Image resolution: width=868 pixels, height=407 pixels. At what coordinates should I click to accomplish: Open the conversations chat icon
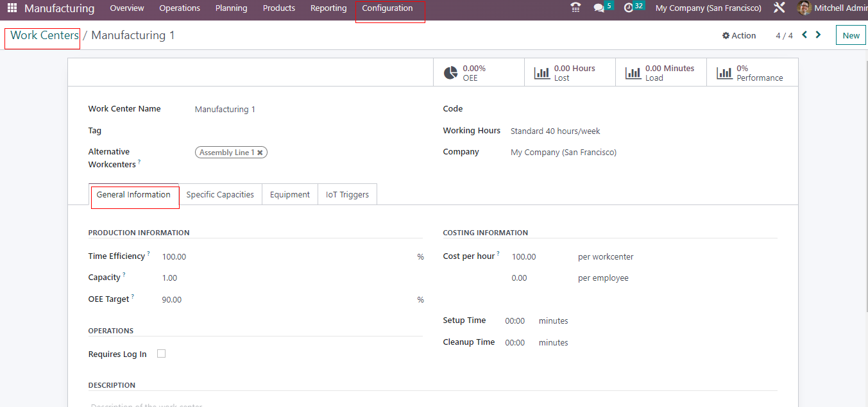point(599,8)
